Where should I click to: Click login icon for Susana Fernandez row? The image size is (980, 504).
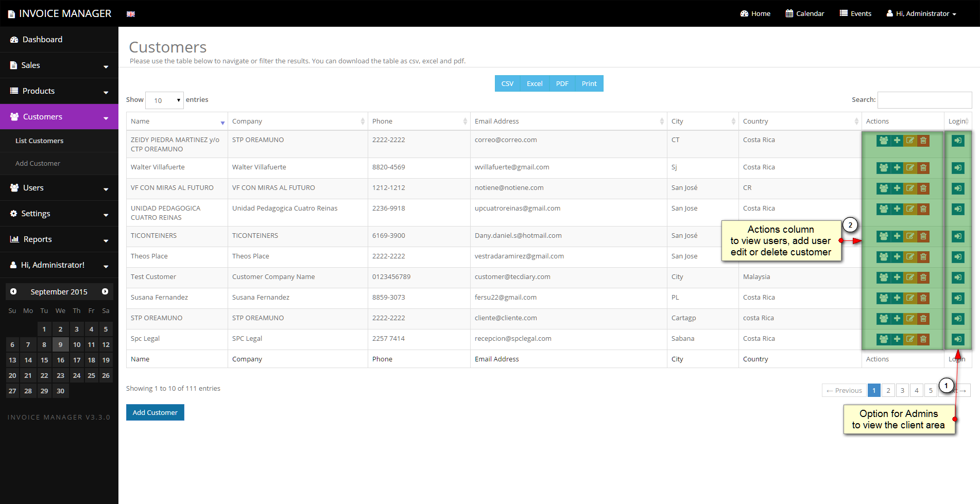(x=958, y=298)
